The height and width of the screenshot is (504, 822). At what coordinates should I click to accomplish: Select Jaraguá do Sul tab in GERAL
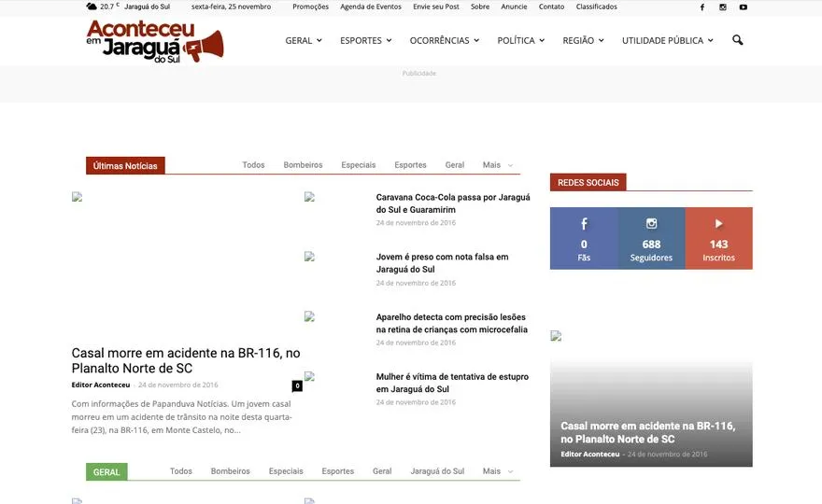[437, 471]
